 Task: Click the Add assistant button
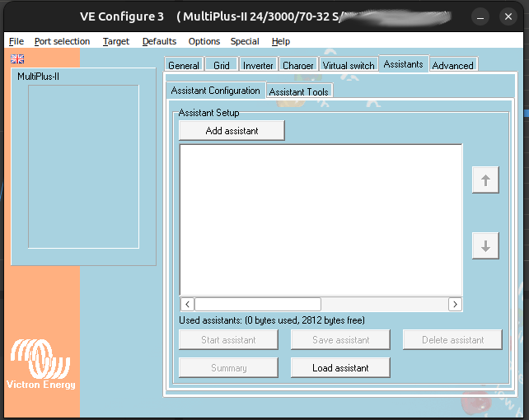(232, 131)
